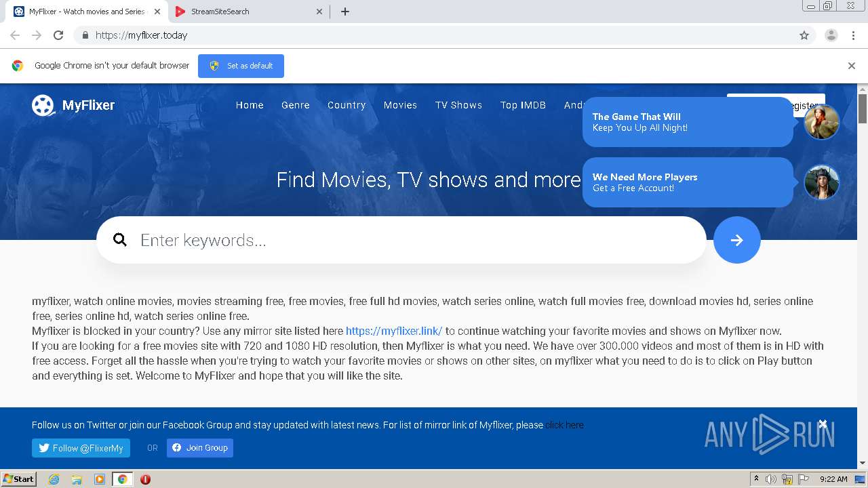Open Top IMDB page
The width and height of the screenshot is (868, 488).
(523, 105)
